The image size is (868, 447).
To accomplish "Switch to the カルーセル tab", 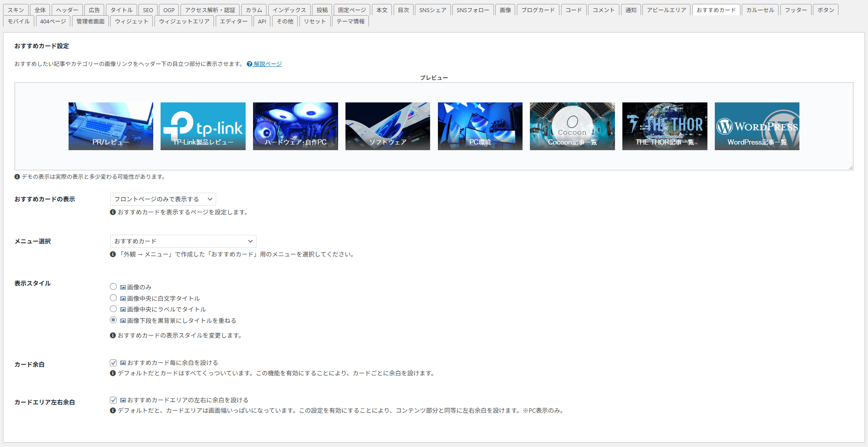I will click(x=760, y=10).
